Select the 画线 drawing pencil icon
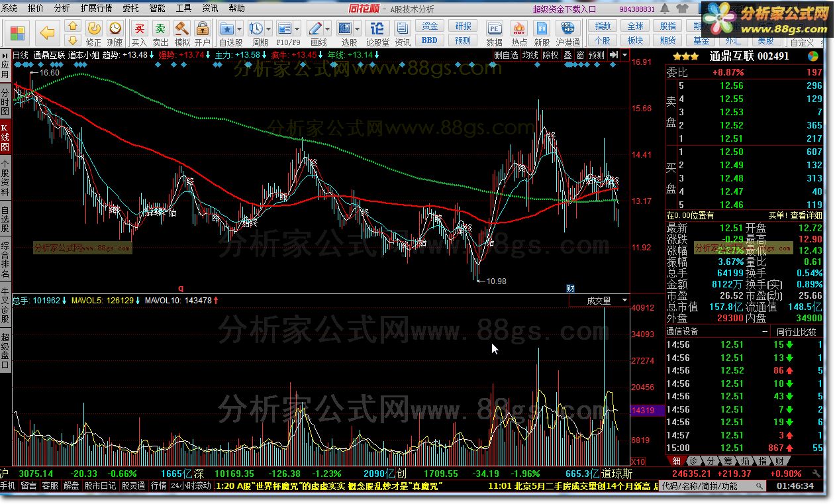Screen dimensions: 835x504 pos(316,29)
